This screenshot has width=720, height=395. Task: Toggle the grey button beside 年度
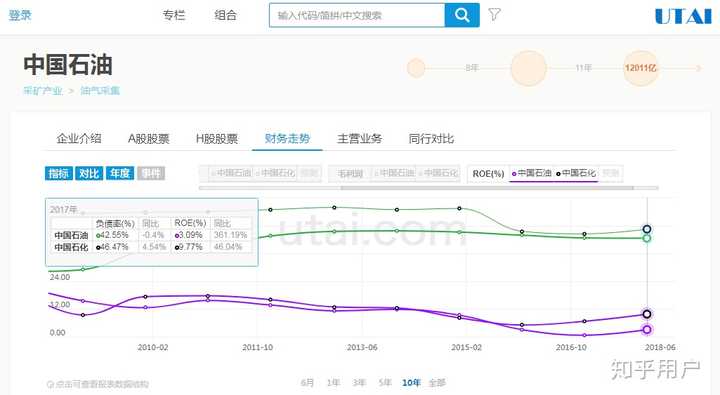151,173
